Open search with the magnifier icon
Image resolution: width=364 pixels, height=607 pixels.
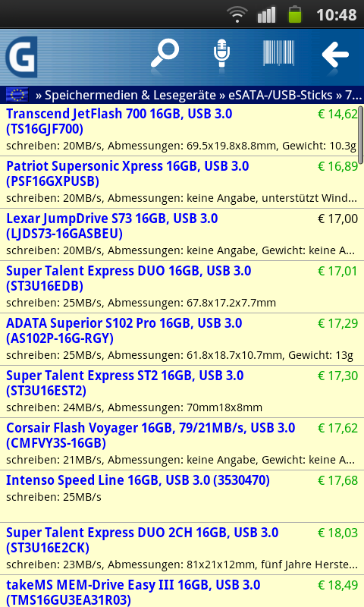coord(165,53)
